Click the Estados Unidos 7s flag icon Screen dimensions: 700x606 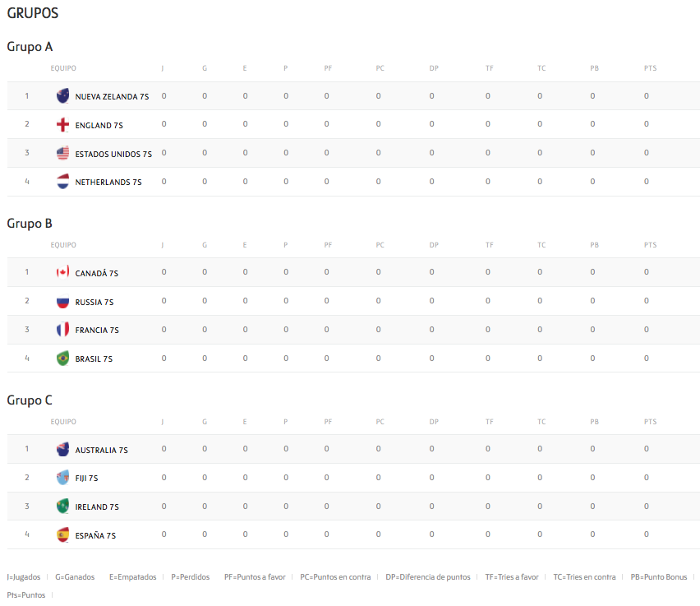pos(62,154)
